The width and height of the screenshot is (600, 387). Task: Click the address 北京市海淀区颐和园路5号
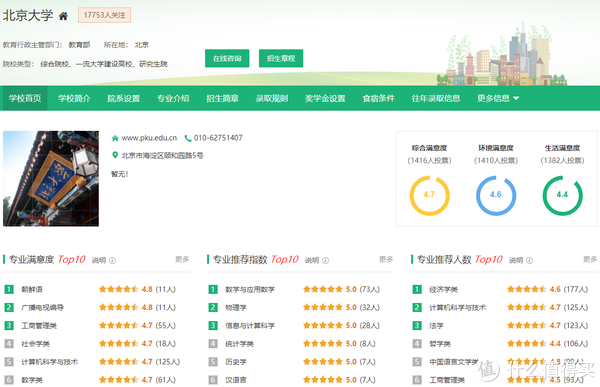coord(162,155)
